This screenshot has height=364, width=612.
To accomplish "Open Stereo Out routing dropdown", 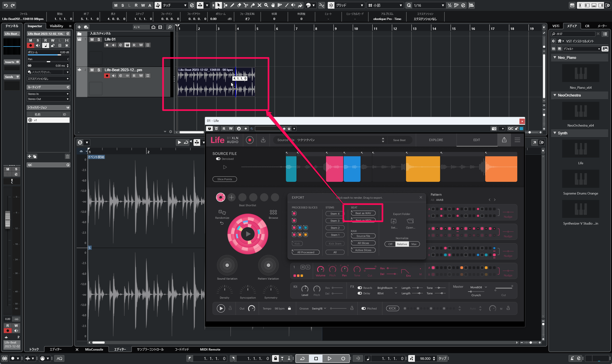I will coord(48,99).
